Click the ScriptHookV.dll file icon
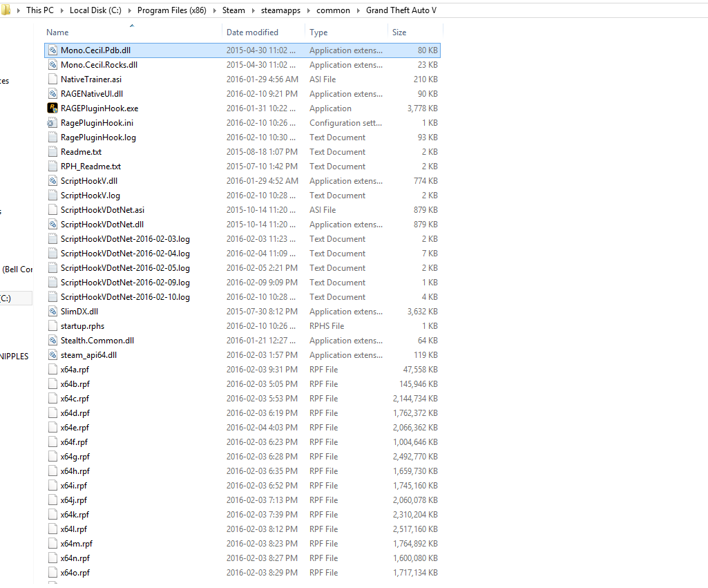Screen dimensions: 708x588 pyautogui.click(x=52, y=180)
